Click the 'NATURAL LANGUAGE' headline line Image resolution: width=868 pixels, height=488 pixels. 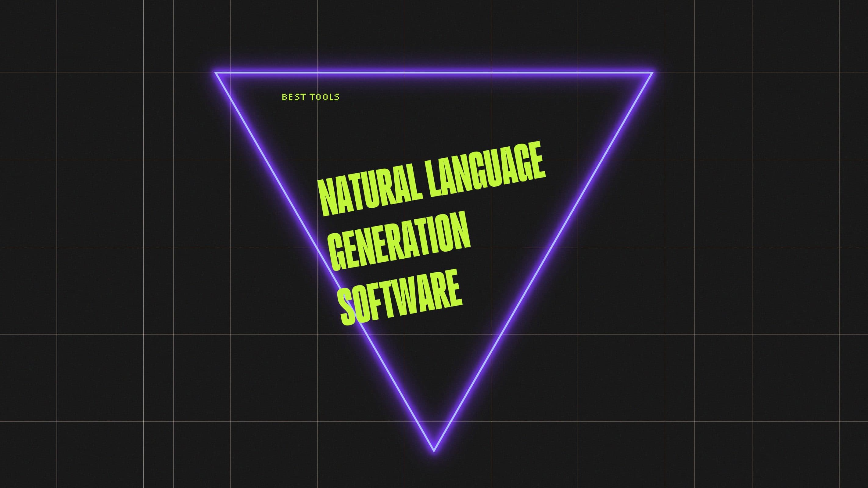[432, 178]
